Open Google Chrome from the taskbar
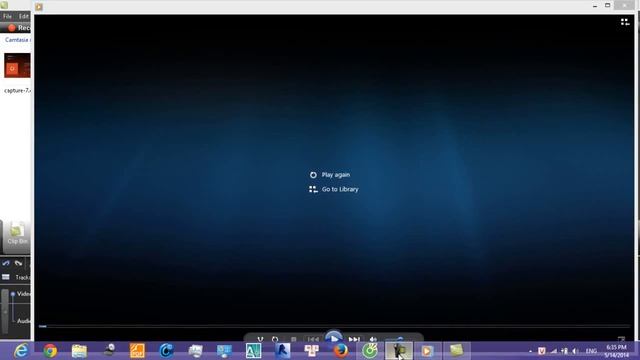This screenshot has width=640, height=360. (x=50, y=351)
